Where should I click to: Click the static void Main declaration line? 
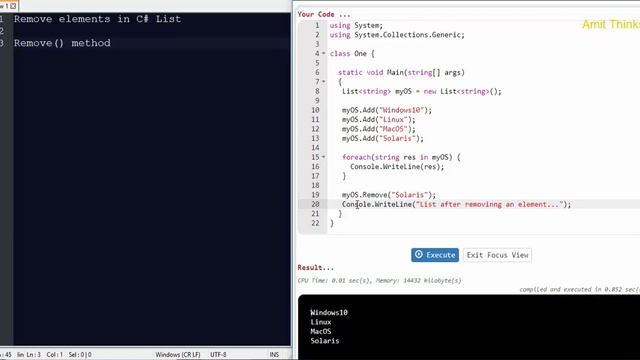coord(401,72)
